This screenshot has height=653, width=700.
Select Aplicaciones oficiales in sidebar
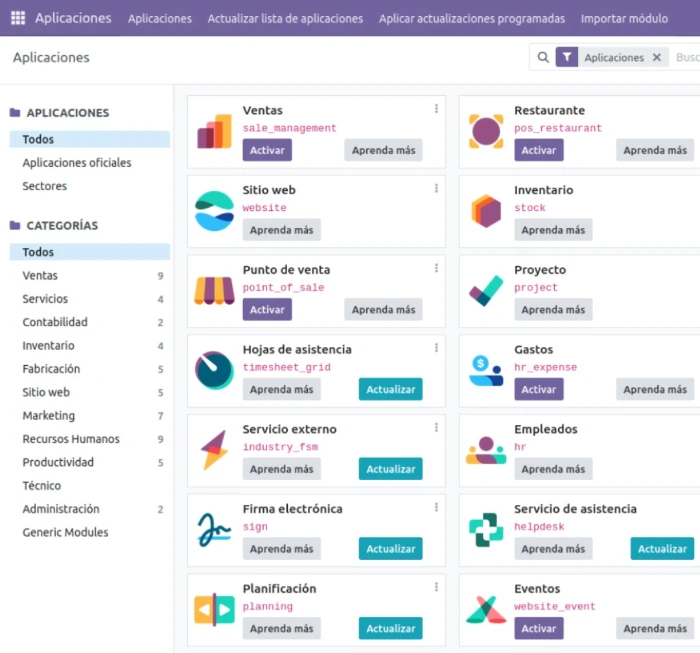77,163
